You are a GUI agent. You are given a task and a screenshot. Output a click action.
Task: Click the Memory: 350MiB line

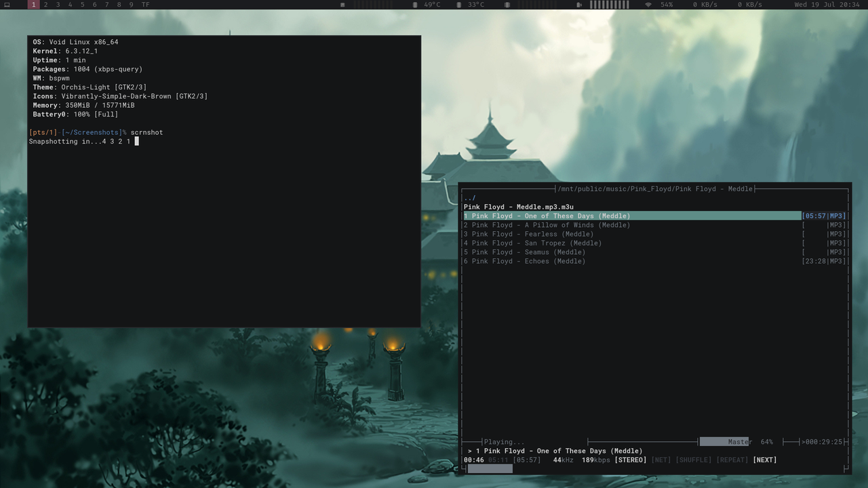click(83, 105)
